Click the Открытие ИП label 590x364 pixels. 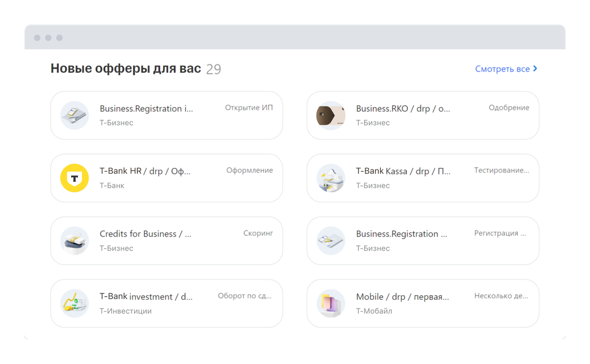click(249, 107)
